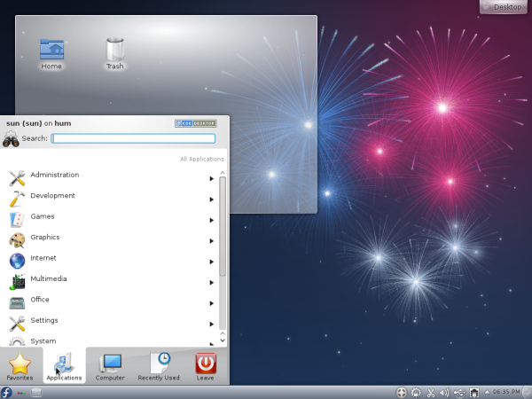Click the Klipper scissors tray icon
The width and height of the screenshot is (532, 399).
(x=430, y=392)
